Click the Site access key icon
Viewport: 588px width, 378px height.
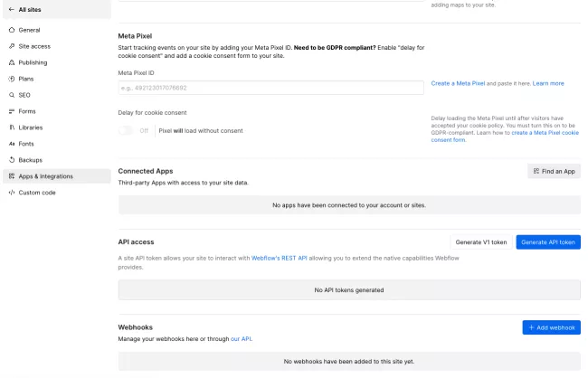(12, 46)
